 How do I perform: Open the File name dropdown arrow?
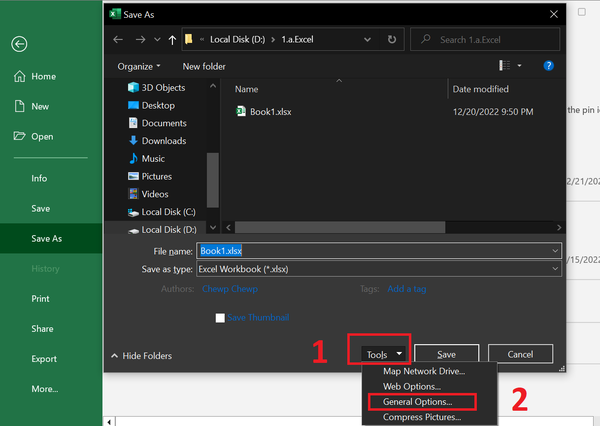(555, 251)
